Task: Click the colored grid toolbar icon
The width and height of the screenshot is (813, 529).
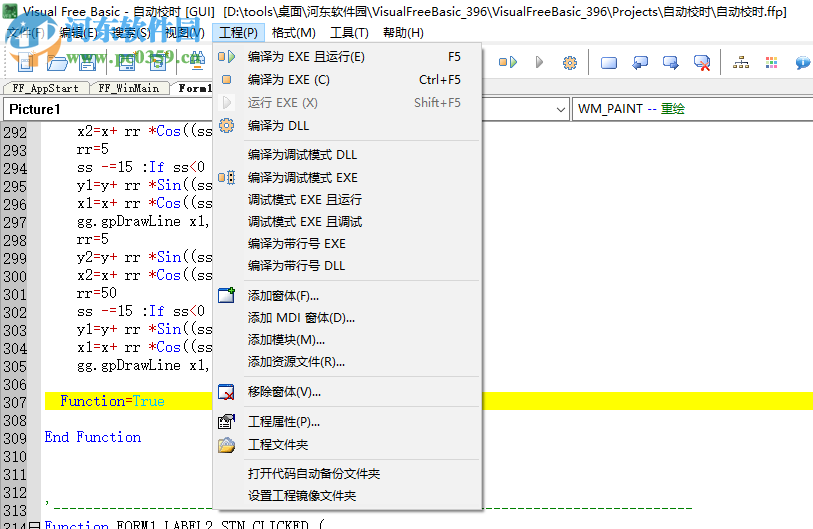Action: pos(772,63)
